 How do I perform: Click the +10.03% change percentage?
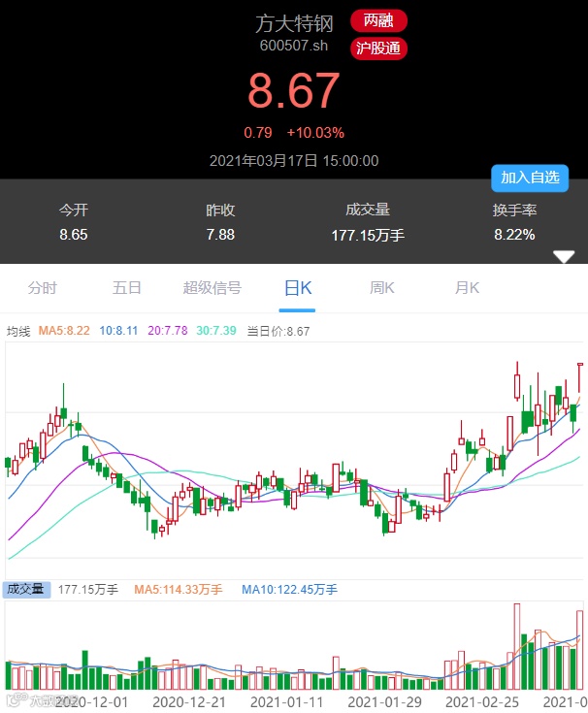pos(315,133)
